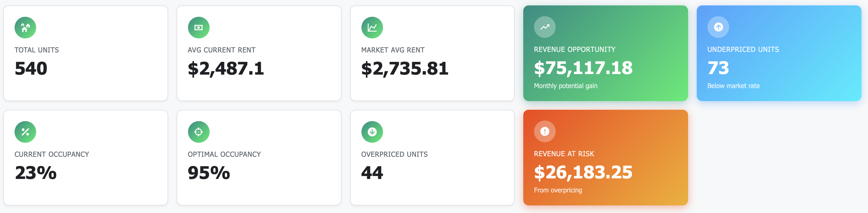Click the Revenue at Risk alert icon
Viewport: 868px width, 213px height.
click(545, 132)
